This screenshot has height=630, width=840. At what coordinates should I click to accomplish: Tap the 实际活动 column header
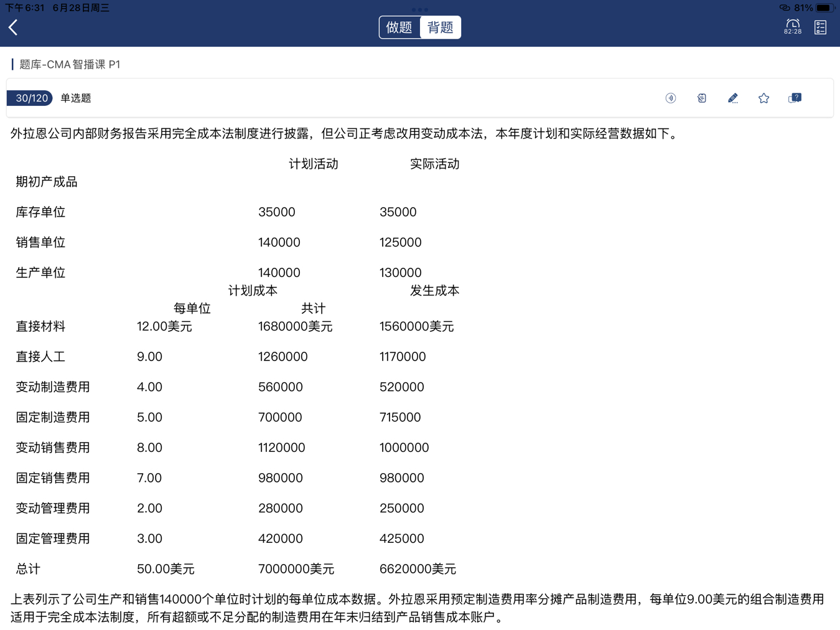pyautogui.click(x=434, y=164)
